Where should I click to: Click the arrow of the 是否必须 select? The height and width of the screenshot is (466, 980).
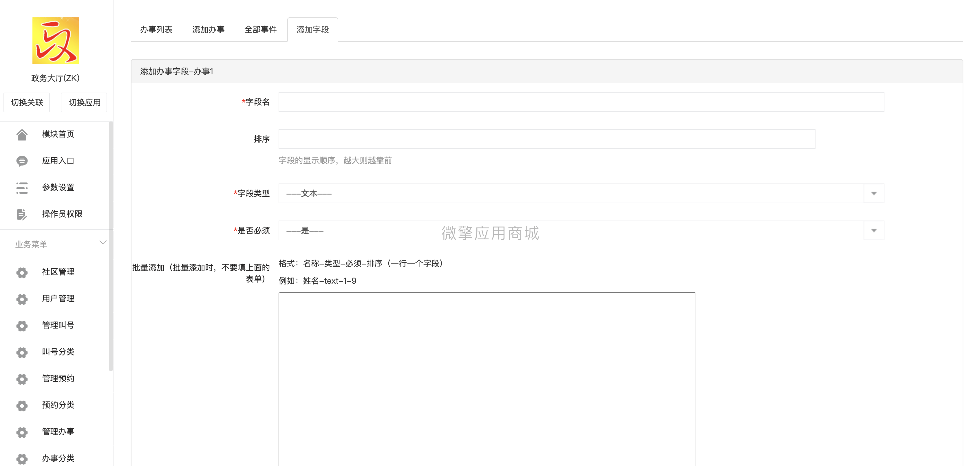(x=874, y=230)
